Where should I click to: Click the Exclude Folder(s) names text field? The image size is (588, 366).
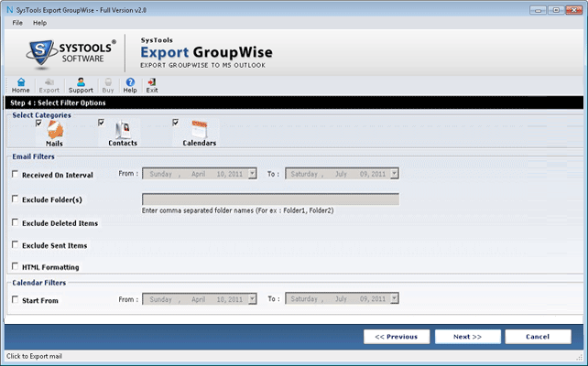pos(270,199)
